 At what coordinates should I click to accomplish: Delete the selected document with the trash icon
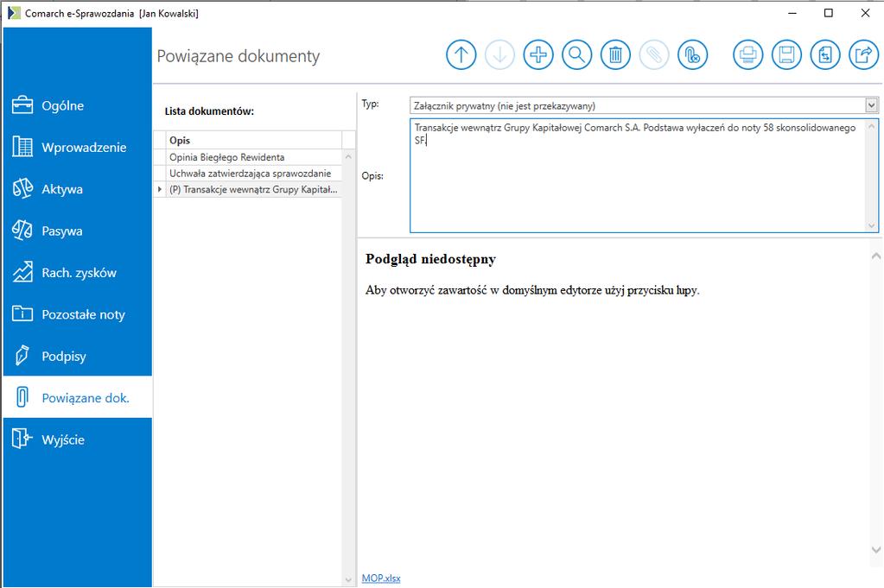click(615, 54)
